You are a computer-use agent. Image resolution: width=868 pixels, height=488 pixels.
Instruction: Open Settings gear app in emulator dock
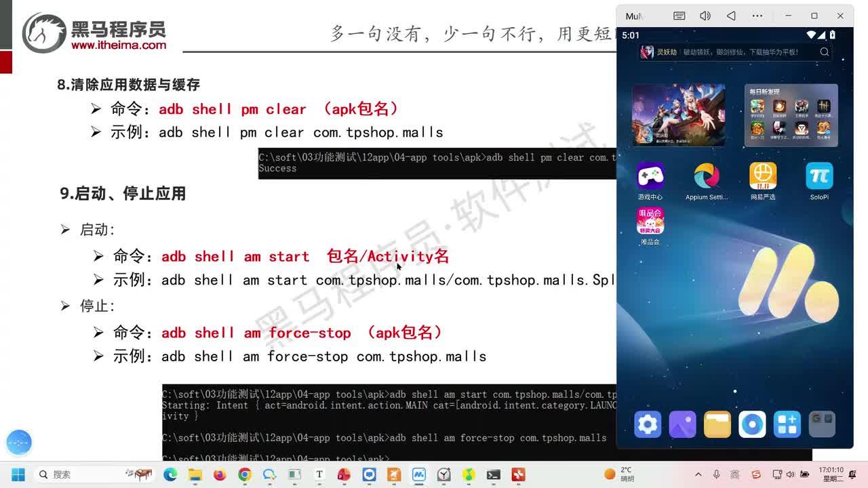[x=648, y=424]
